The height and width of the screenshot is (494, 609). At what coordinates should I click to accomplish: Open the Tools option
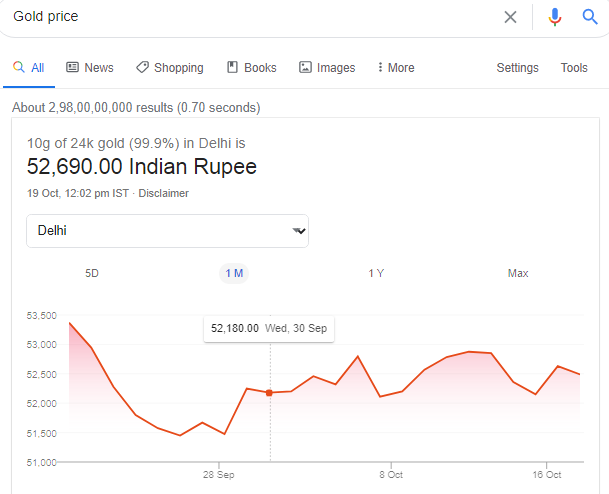point(574,68)
